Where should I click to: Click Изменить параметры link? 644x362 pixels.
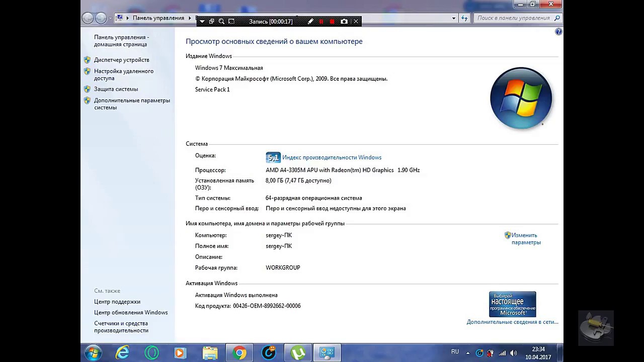(526, 239)
